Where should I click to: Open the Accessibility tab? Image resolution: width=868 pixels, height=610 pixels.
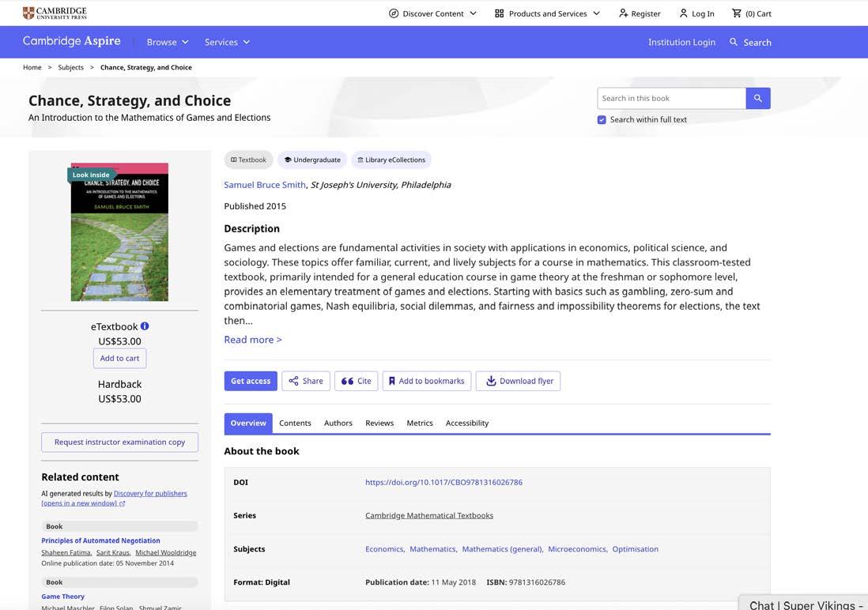pos(467,423)
